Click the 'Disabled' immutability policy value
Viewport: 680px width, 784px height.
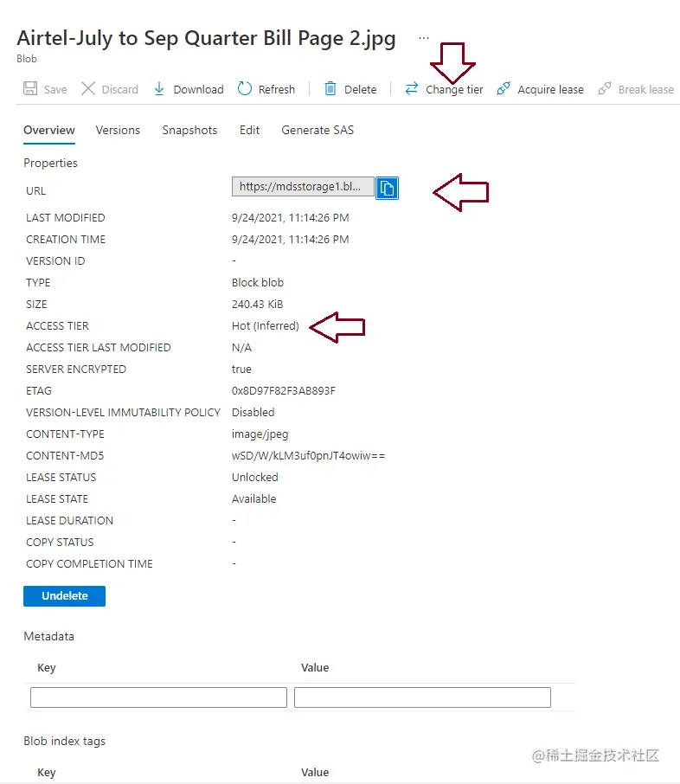click(x=253, y=413)
